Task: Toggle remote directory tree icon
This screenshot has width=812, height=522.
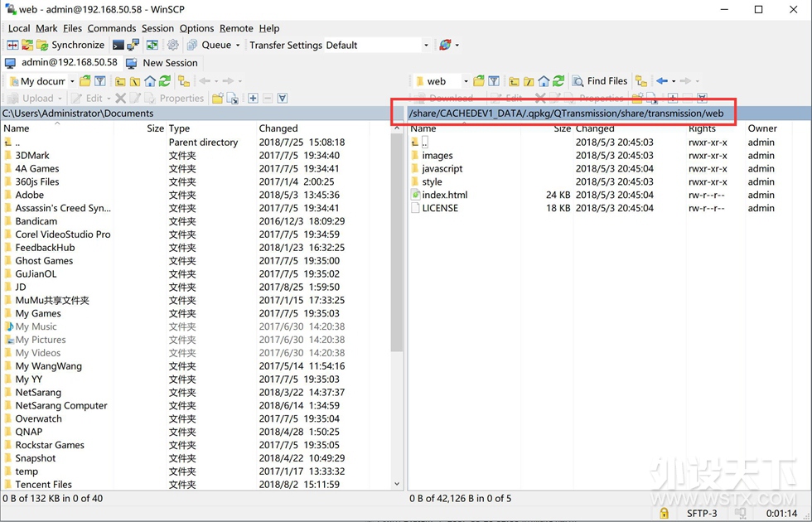Action: tap(641, 81)
